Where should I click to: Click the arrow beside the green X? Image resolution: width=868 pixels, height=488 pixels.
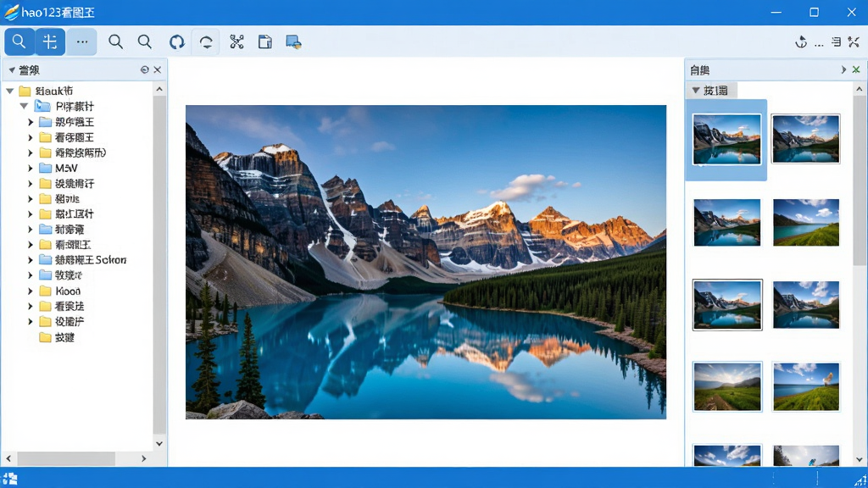coord(843,69)
